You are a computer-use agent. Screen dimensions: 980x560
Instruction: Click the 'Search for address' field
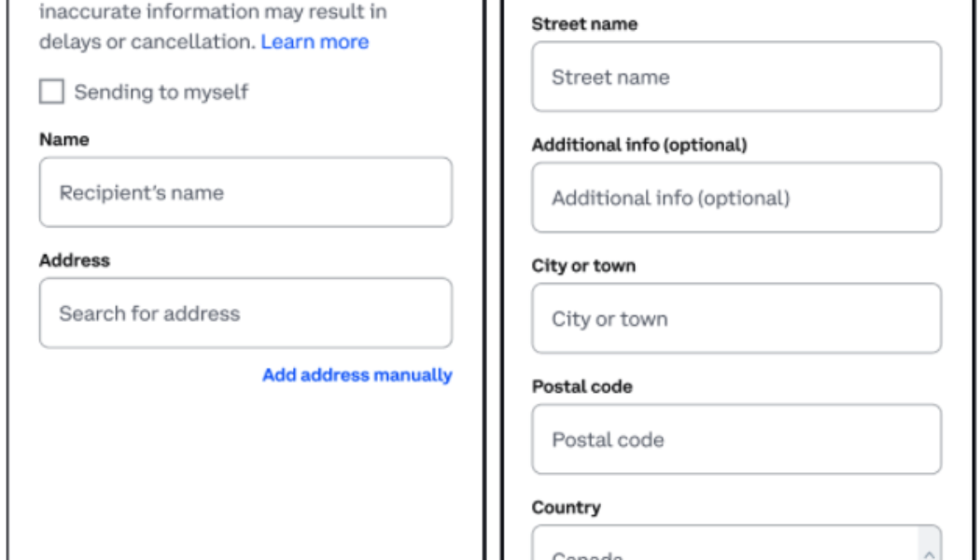pos(245,314)
